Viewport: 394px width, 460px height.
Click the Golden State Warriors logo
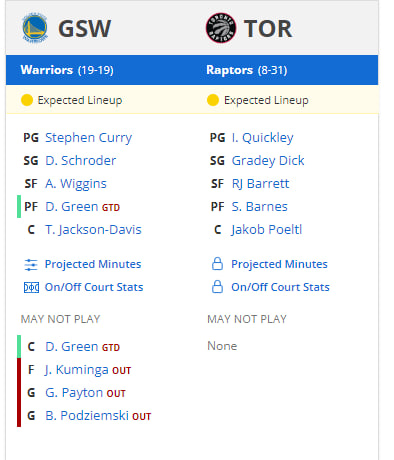point(35,28)
